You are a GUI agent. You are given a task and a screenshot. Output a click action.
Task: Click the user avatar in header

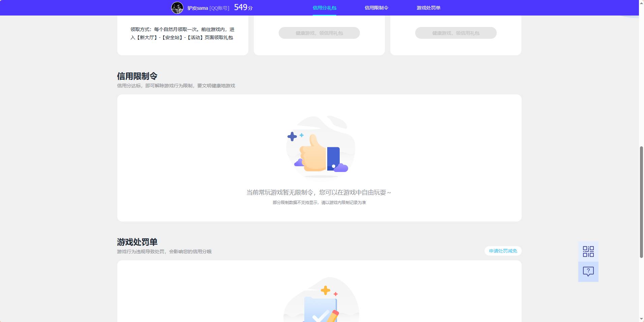pos(177,8)
